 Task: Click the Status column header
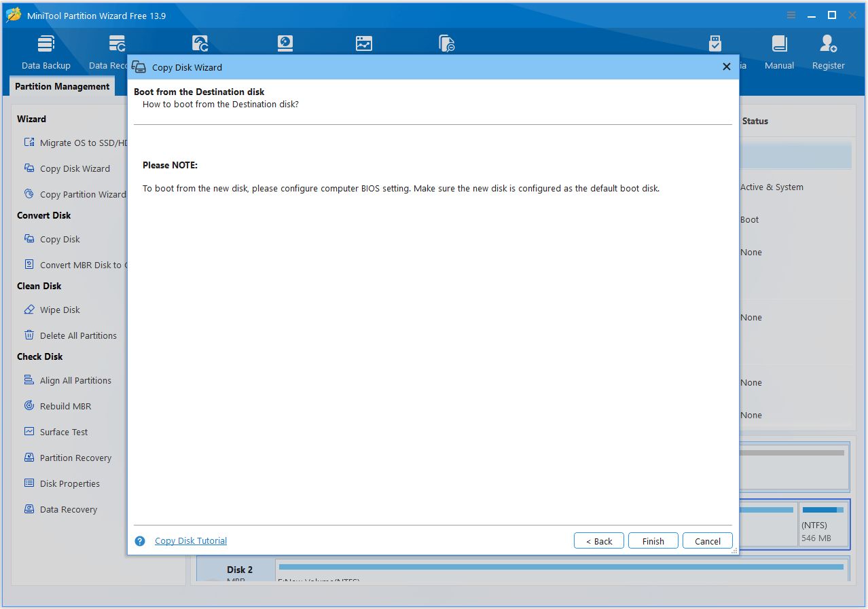(x=755, y=121)
